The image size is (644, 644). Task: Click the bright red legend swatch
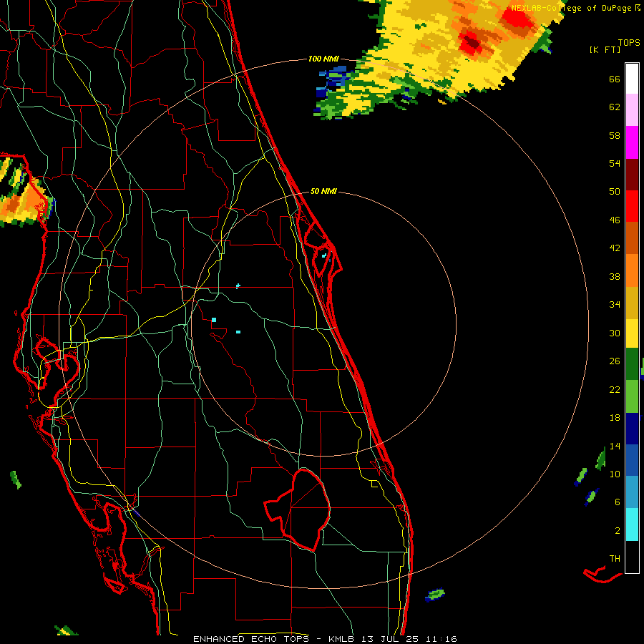pos(632,206)
